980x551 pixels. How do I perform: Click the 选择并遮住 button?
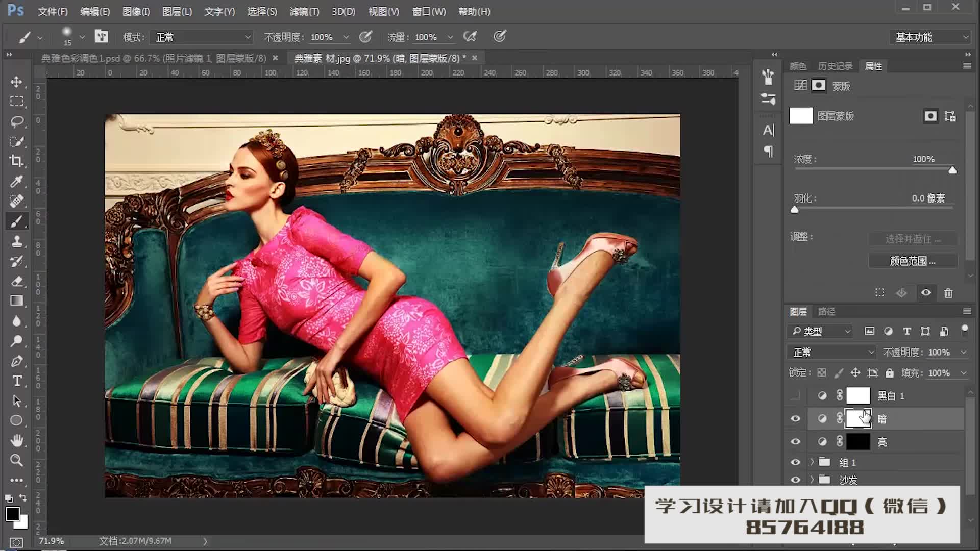click(x=913, y=239)
